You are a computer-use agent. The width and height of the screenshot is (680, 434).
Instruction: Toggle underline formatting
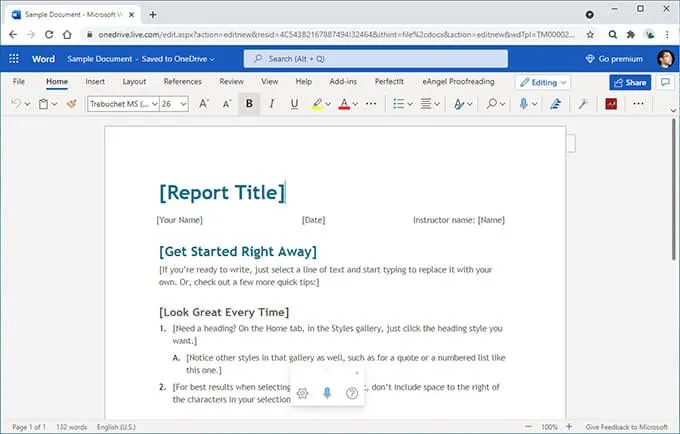[294, 103]
